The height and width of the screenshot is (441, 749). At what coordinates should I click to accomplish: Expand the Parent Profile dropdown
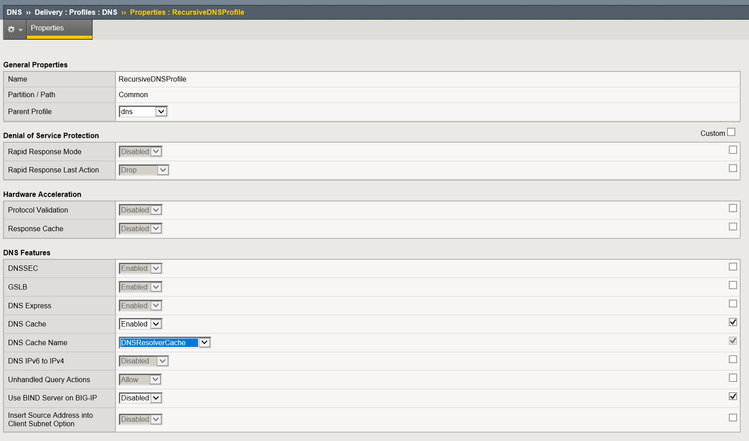(x=142, y=111)
